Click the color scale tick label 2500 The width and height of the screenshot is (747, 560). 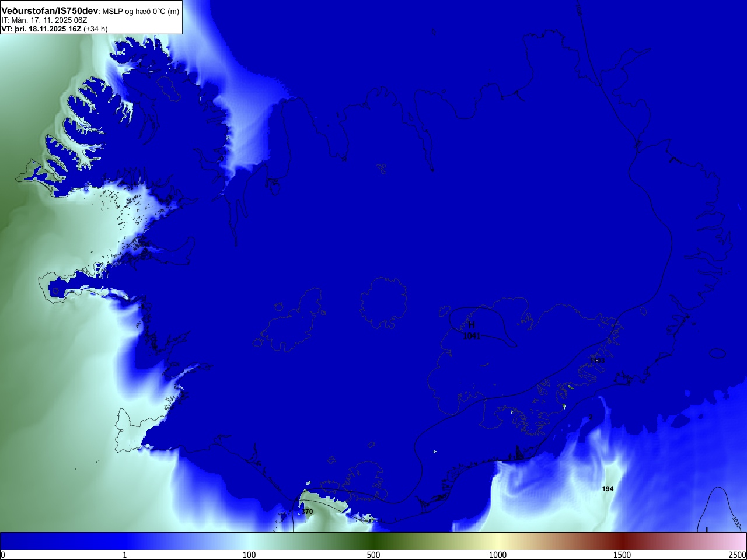click(x=737, y=555)
